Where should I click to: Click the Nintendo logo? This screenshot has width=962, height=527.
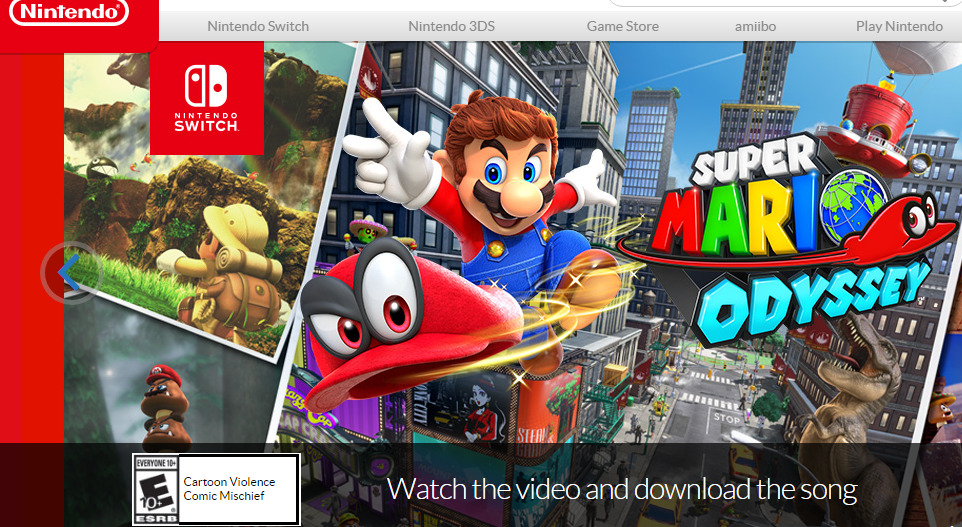click(69, 12)
